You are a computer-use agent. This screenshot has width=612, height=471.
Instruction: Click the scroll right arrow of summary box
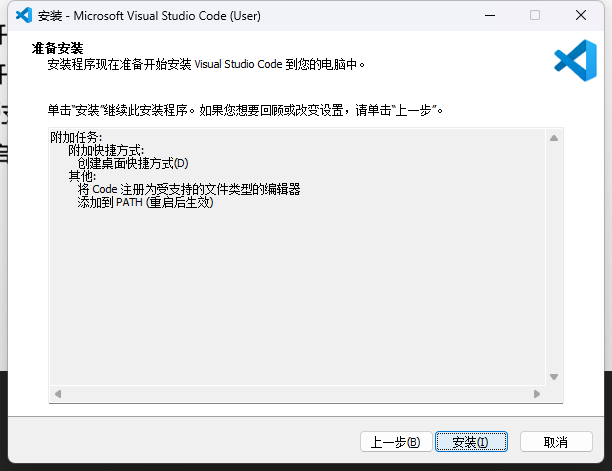pyautogui.click(x=537, y=394)
